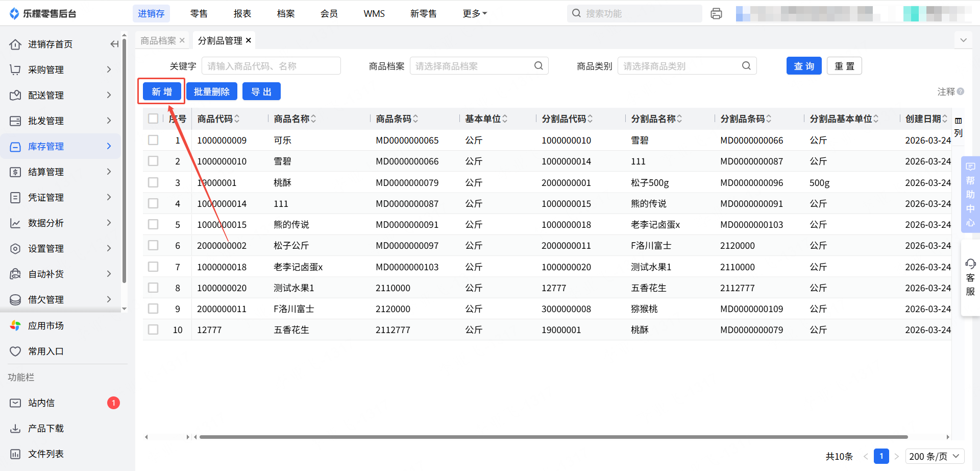980x471 pixels.
Task: Click search icon in 商品类别 field
Action: point(746,66)
